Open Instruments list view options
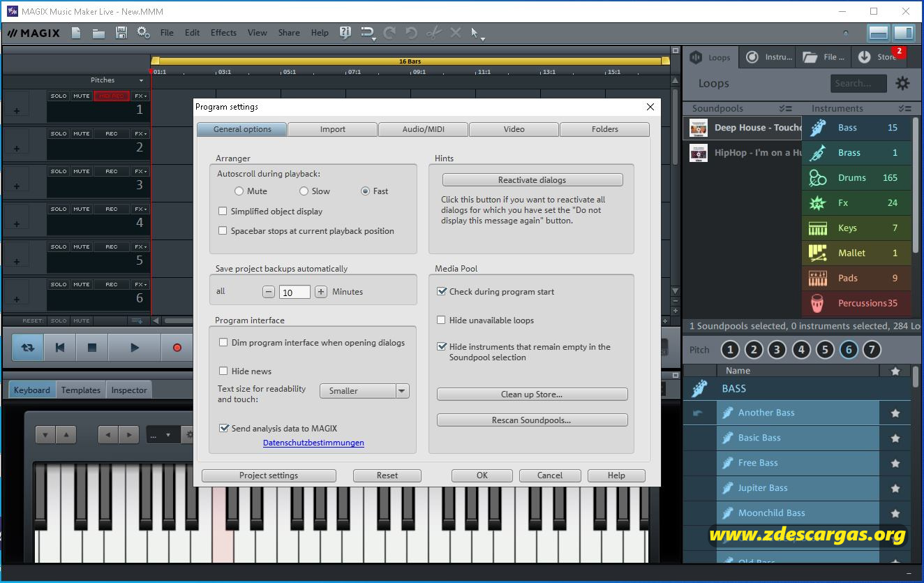Viewport: 924px width, 583px height. coord(905,108)
